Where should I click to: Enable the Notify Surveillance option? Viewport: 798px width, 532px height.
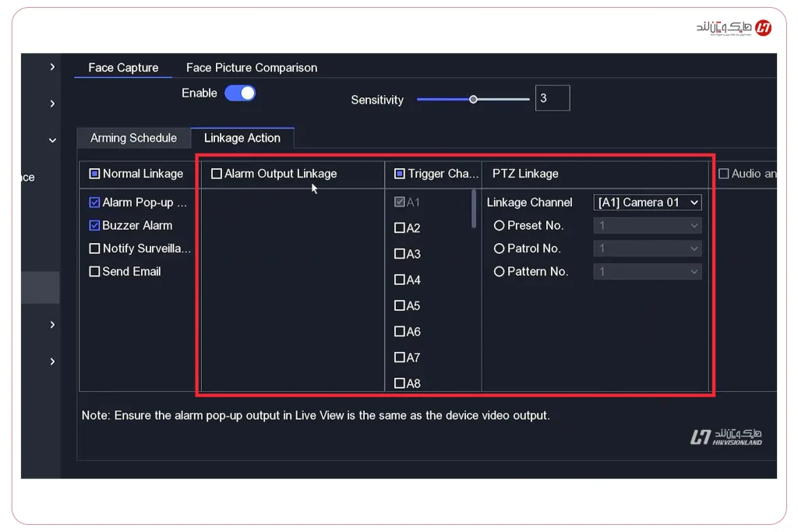tap(95, 248)
